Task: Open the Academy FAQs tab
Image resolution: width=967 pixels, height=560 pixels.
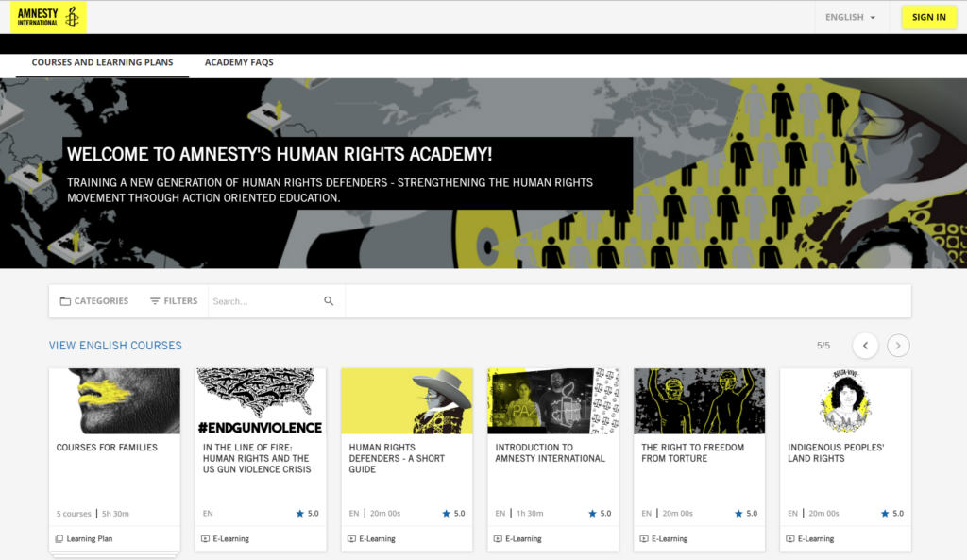Action: pos(239,62)
